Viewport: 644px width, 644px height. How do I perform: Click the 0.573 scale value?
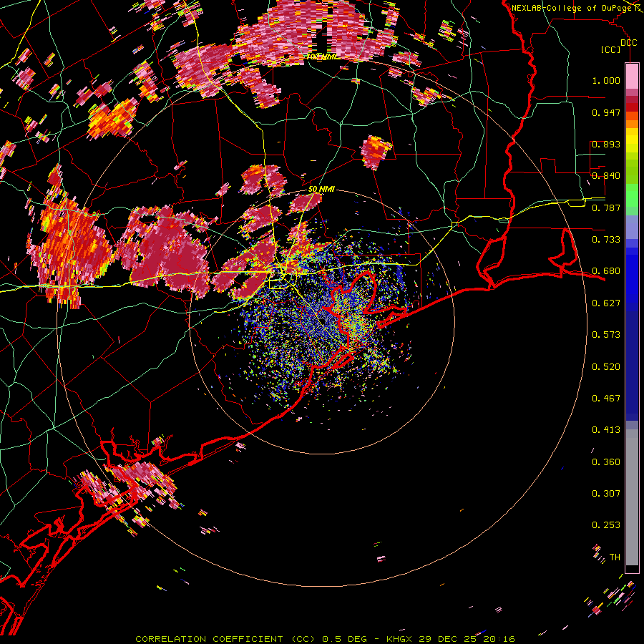[x=606, y=335]
